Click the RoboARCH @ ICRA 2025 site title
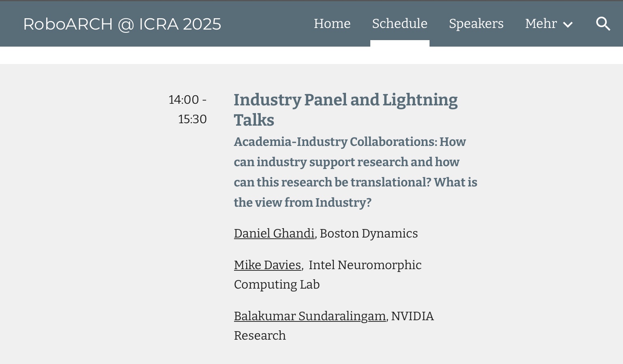Viewport: 623px width, 364px height. tap(122, 24)
